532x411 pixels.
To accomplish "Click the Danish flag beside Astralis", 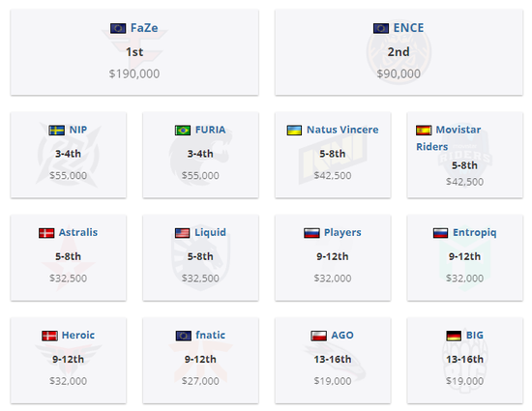I will click(x=46, y=233).
